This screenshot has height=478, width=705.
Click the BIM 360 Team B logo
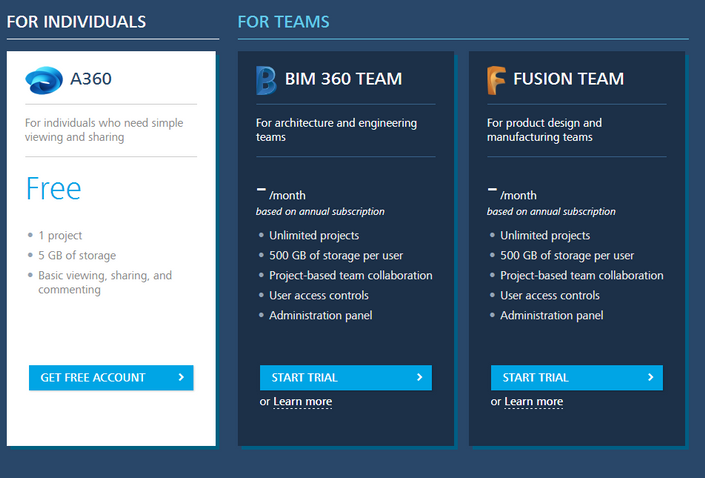click(x=266, y=80)
